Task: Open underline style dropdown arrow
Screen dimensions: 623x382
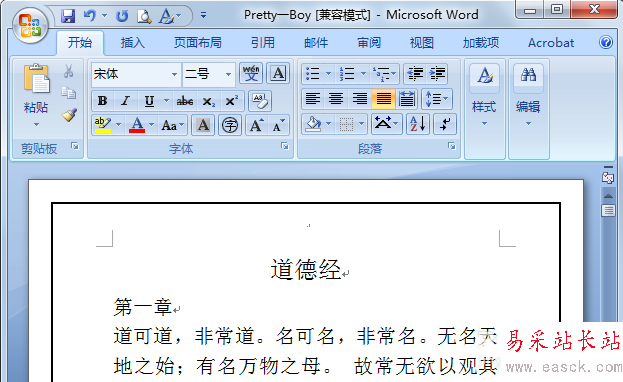Action: click(166, 101)
